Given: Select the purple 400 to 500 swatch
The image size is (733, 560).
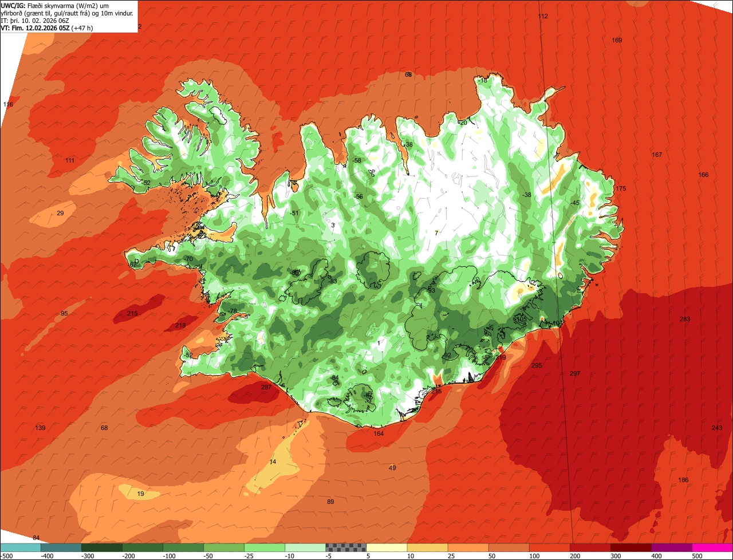Looking at the screenshot, I should [x=672, y=547].
